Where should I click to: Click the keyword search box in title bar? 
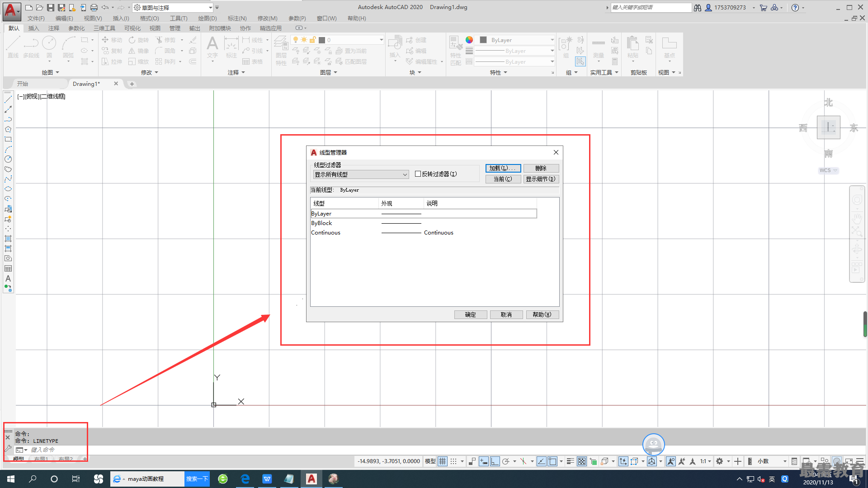(651, 8)
